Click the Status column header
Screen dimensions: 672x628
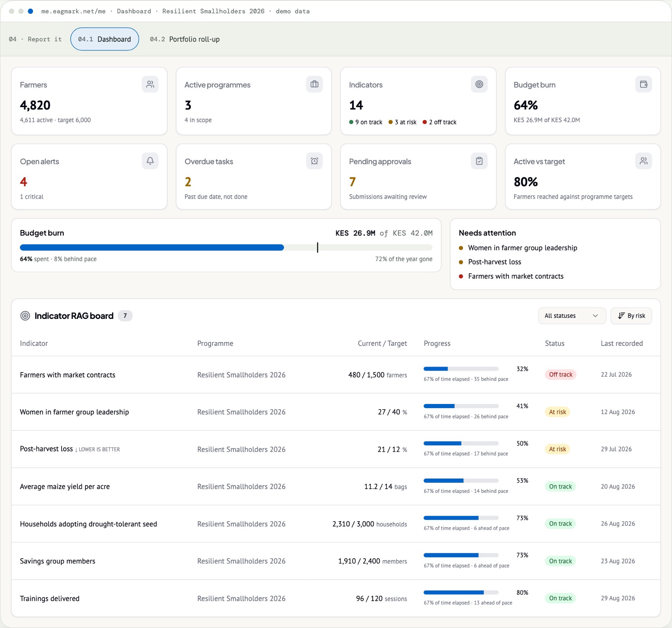(554, 343)
